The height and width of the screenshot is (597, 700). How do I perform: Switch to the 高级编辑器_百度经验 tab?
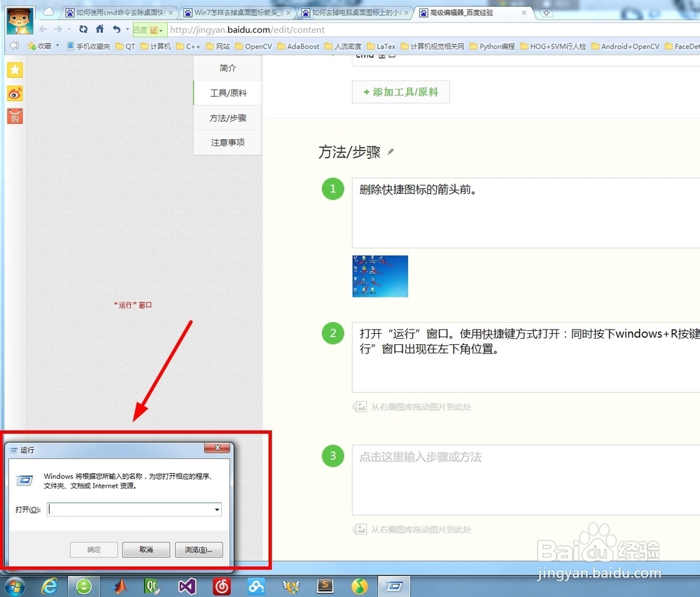tap(462, 12)
